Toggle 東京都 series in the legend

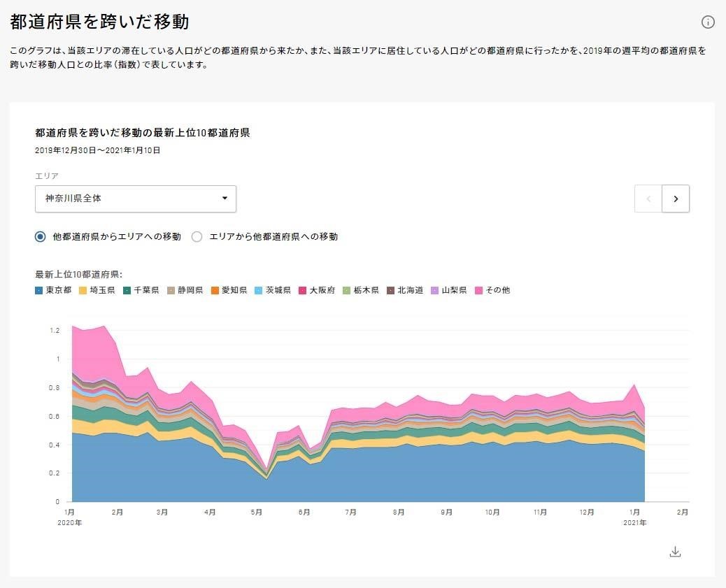point(54,290)
